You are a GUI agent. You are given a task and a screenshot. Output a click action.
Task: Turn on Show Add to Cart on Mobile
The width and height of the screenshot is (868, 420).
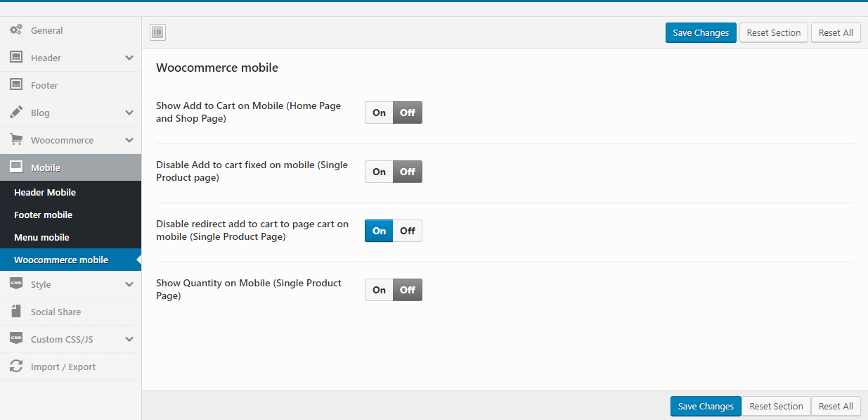(379, 113)
